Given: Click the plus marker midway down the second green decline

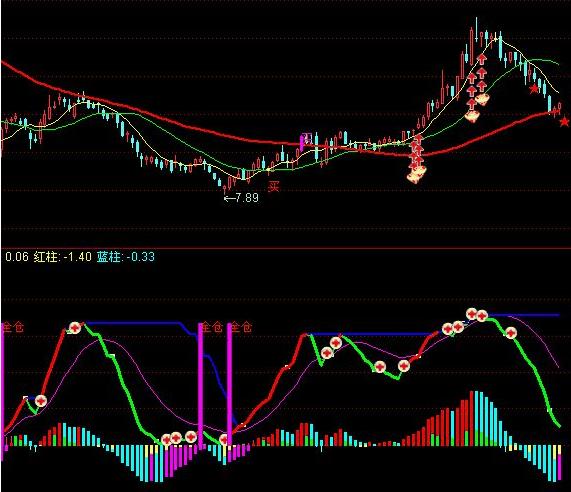Looking at the screenshot, I should tap(379, 367).
